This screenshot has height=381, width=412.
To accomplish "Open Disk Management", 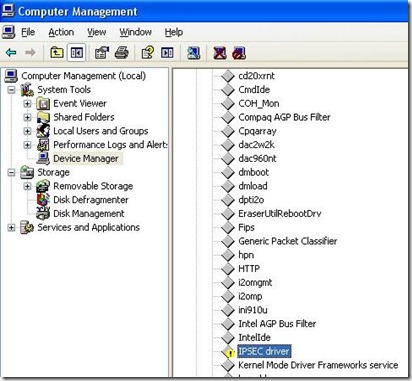I will tap(89, 214).
